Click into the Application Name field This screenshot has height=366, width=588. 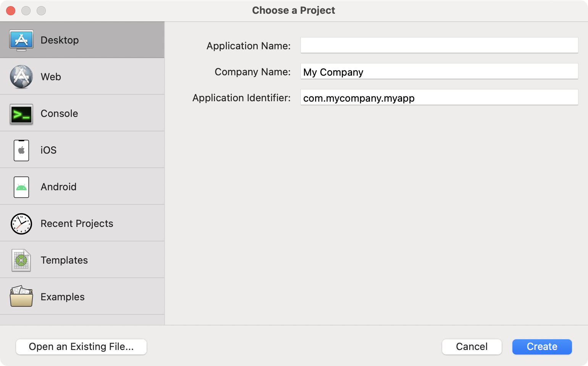pos(439,45)
